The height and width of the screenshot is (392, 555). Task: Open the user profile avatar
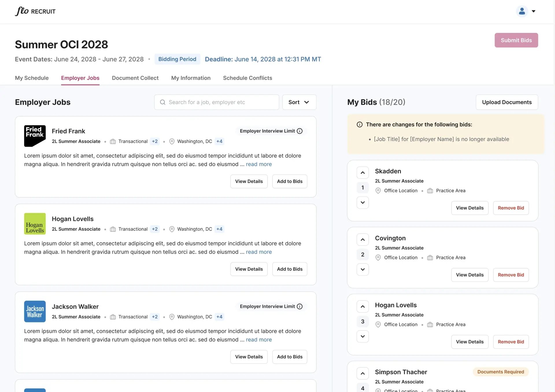pos(522,11)
